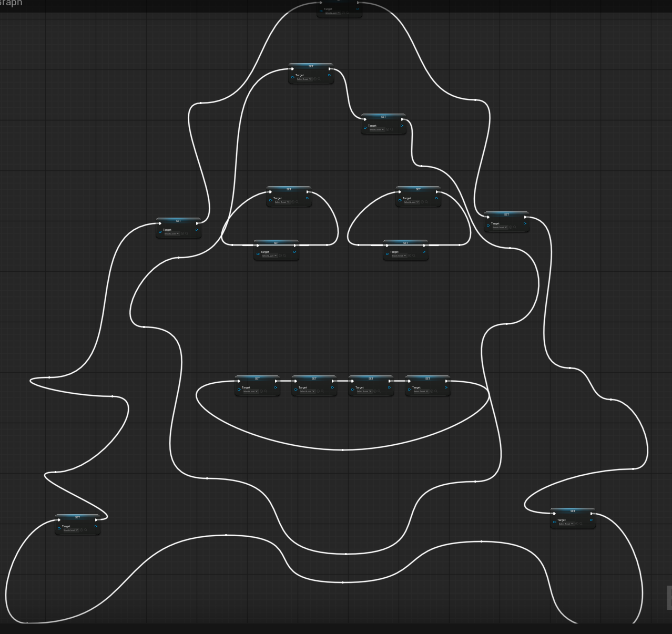Click use-selected-asset arrow on third node of four-node row
Image resolution: width=672 pixels, height=634 pixels.
coord(375,391)
